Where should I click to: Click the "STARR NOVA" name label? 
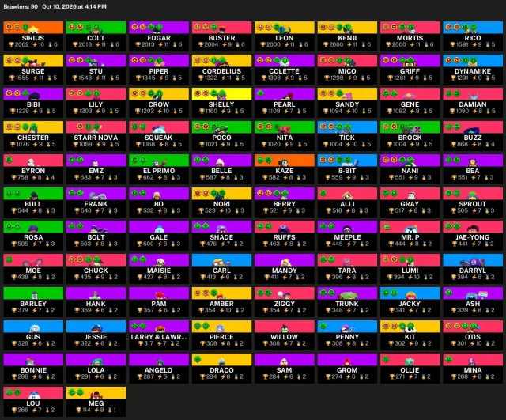[96, 138]
